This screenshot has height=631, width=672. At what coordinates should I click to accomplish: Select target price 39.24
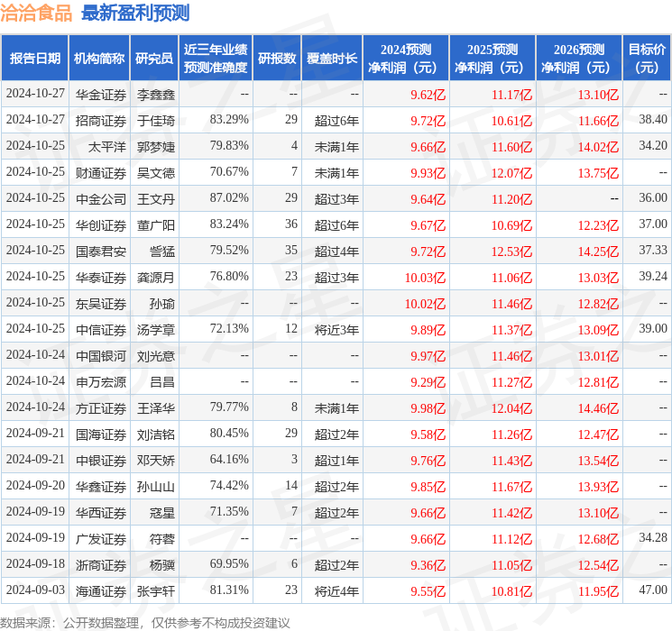[x=653, y=277]
